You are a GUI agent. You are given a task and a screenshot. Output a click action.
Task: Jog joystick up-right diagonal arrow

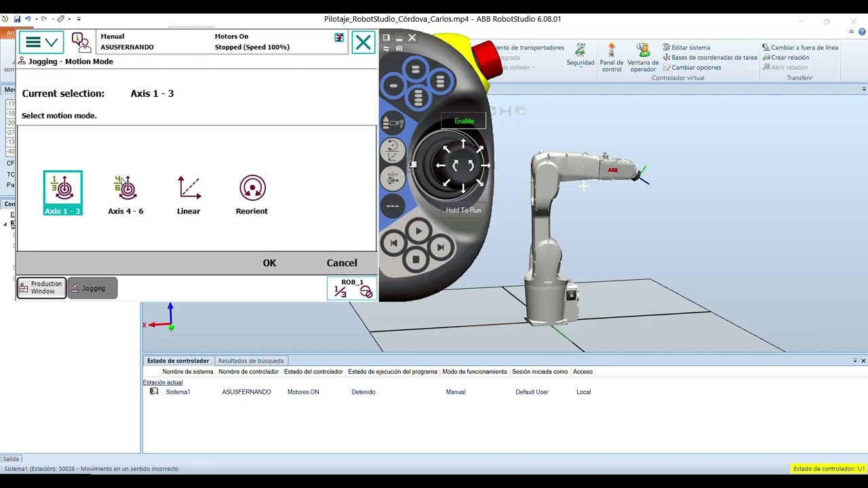(x=479, y=149)
